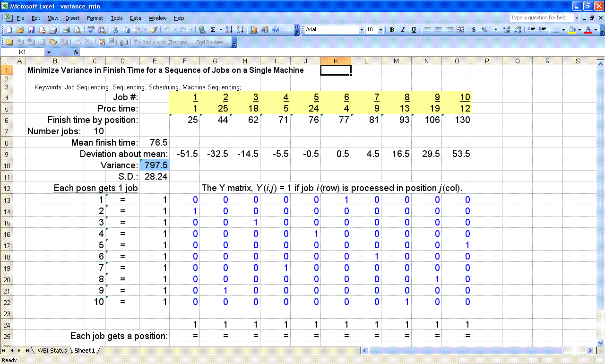The height and width of the screenshot is (364, 605).
Task: Click the Print icon
Action: 67,30
